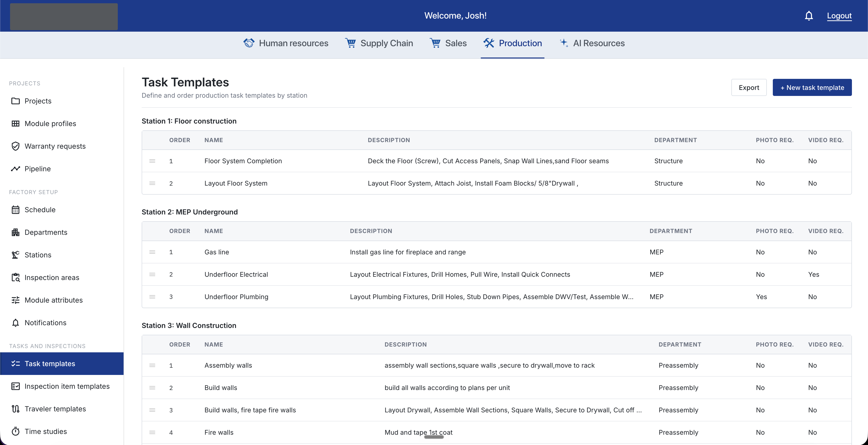Click the Export button
This screenshot has height=445, width=868.
pos(749,88)
